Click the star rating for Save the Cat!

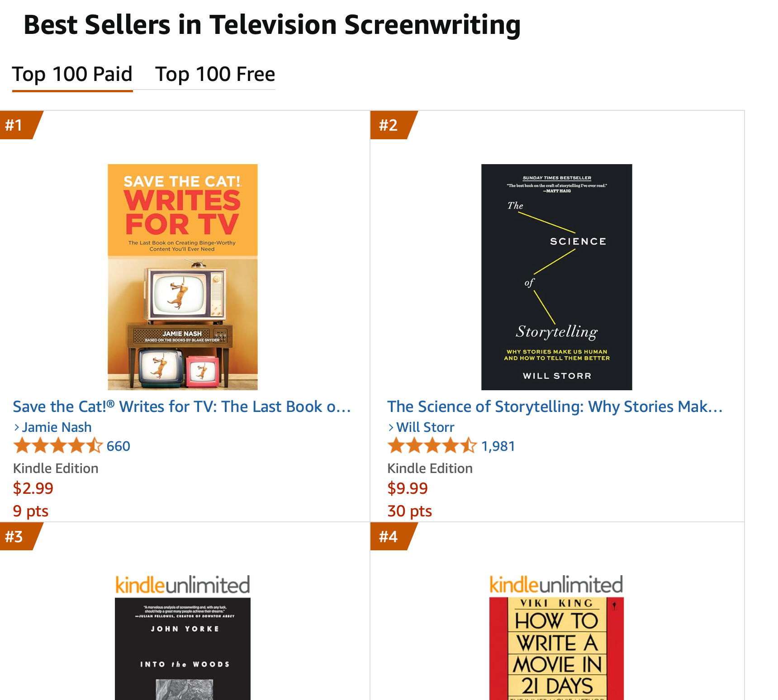(58, 446)
